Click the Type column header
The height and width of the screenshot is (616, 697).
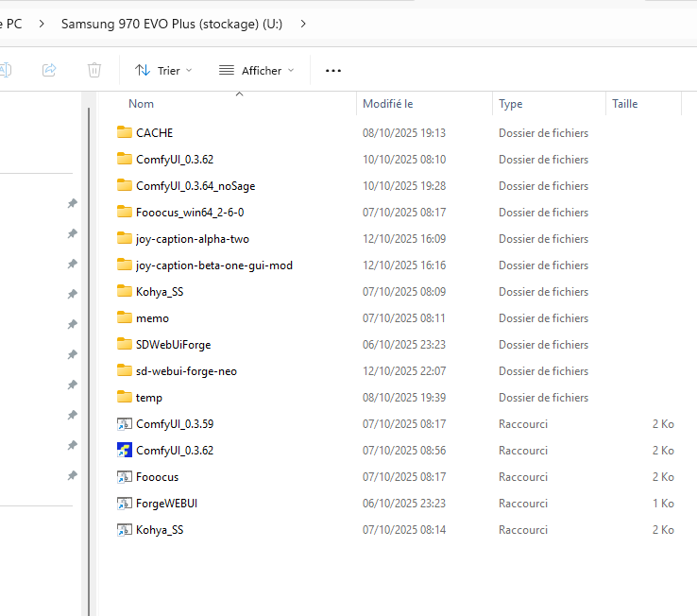(511, 104)
